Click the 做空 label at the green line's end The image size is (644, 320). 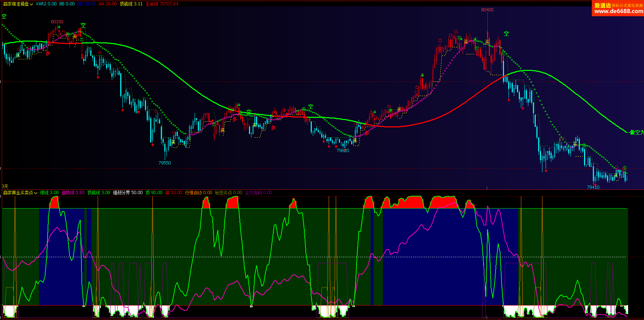coord(636,132)
